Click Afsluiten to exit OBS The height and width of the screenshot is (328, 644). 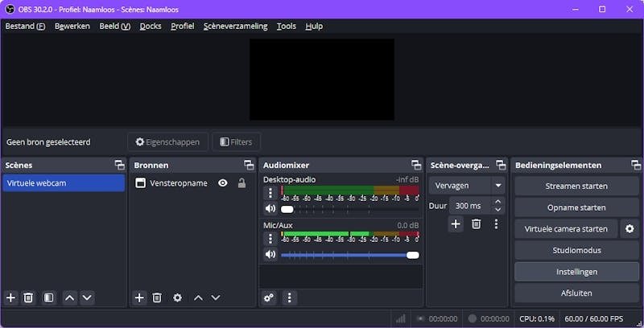pyautogui.click(x=576, y=293)
